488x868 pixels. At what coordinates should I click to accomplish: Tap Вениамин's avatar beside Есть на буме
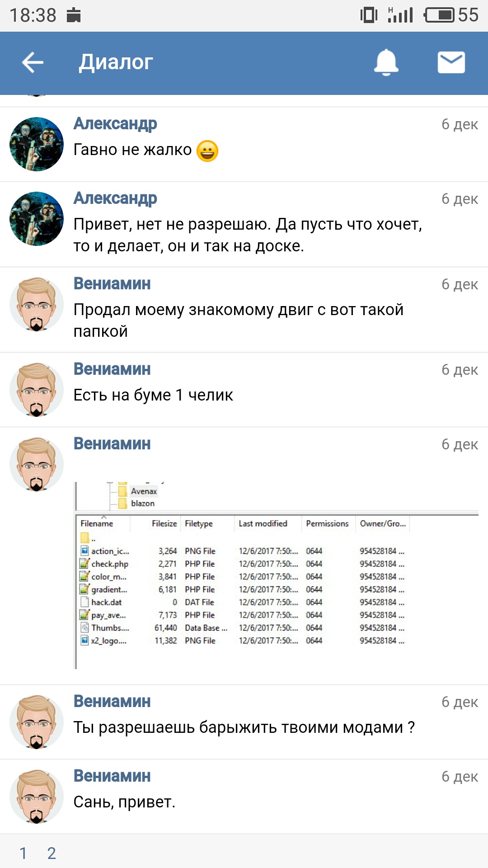(x=37, y=390)
